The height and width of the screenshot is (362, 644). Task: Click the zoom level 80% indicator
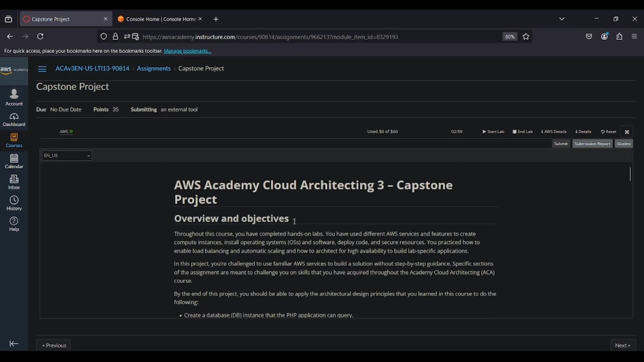510,36
